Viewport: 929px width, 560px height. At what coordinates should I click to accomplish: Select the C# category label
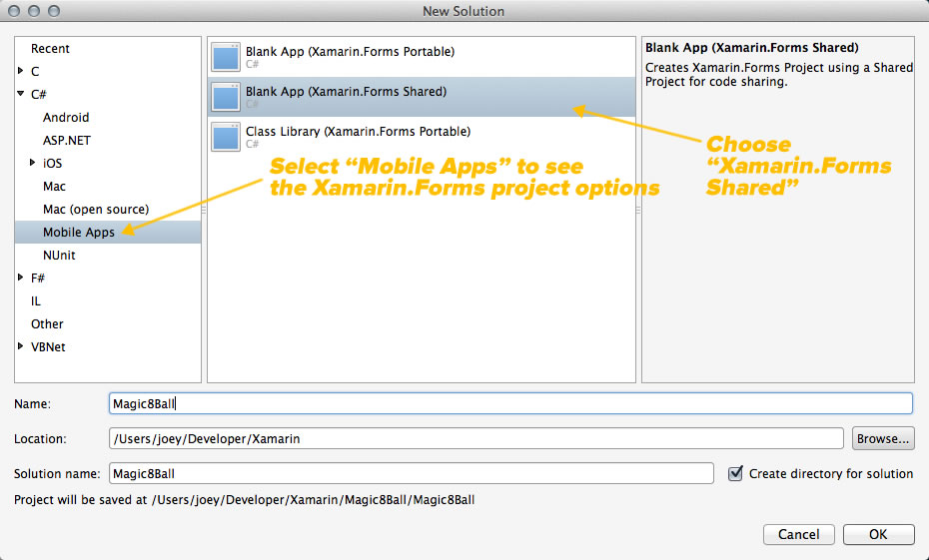[39, 94]
